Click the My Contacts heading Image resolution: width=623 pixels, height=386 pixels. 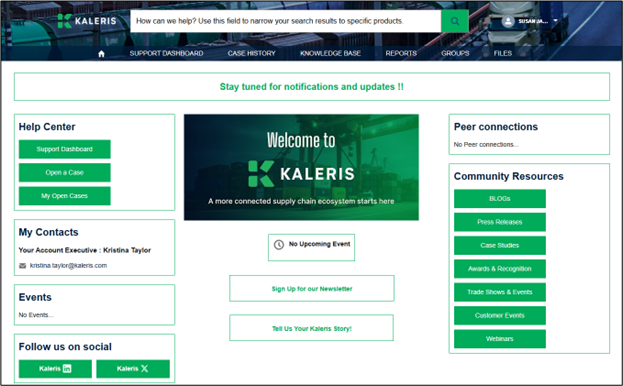coord(48,232)
